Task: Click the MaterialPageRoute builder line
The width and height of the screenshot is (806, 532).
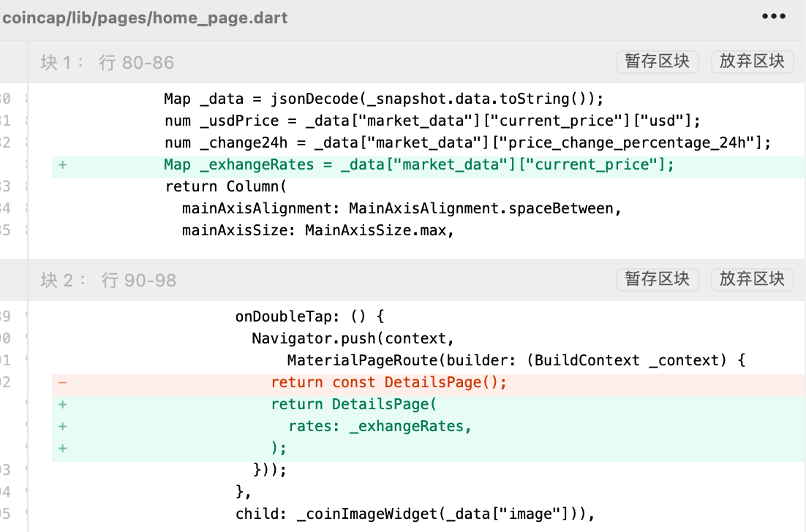Action: pos(516,360)
